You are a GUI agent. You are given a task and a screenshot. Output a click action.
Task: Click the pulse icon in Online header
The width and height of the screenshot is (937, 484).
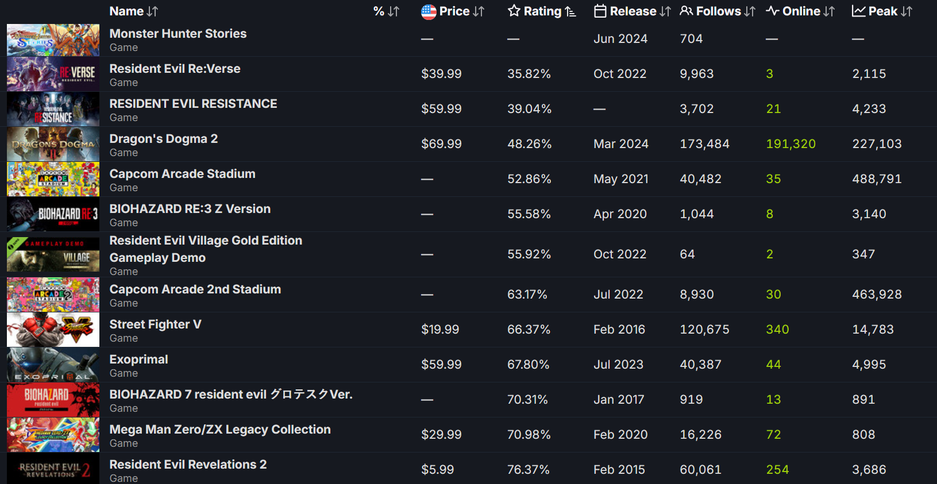coord(773,12)
